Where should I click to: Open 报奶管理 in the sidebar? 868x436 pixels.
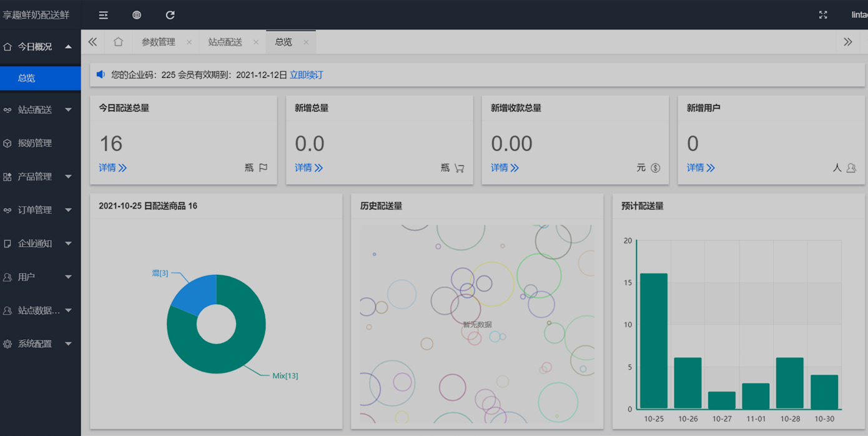35,143
